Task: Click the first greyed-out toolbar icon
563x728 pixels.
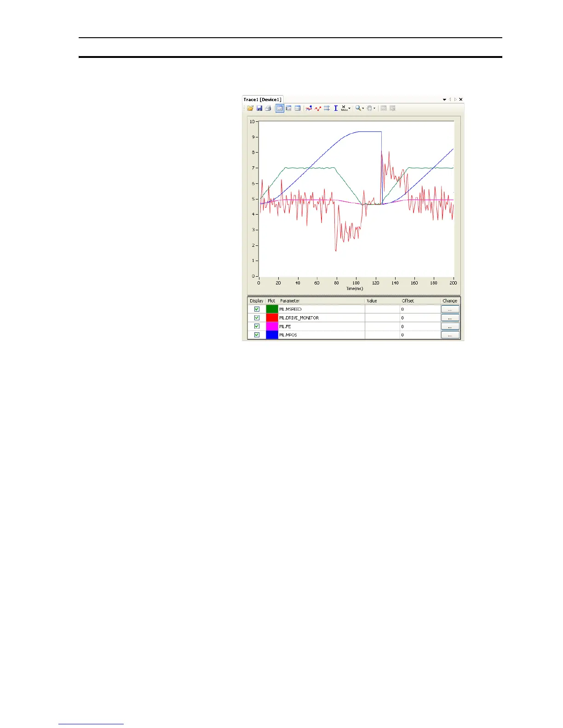Action: click(383, 108)
